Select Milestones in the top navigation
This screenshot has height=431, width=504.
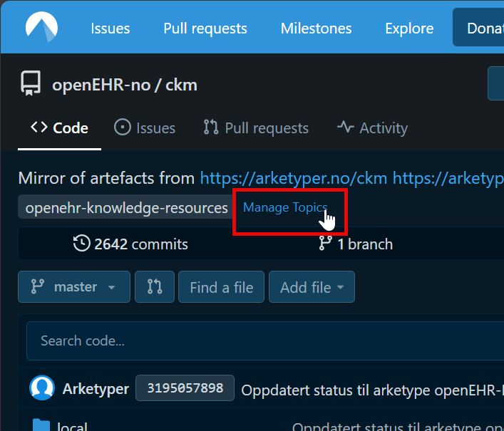(x=316, y=28)
